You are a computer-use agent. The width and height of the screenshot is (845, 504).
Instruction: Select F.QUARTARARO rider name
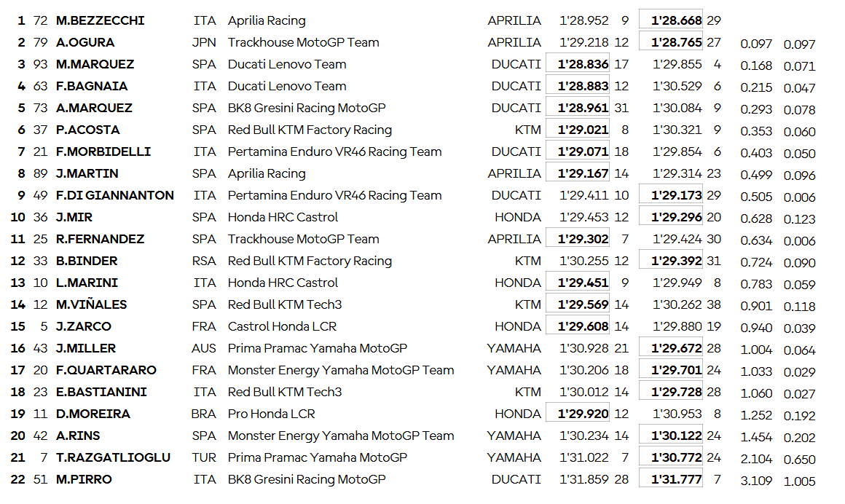106,370
